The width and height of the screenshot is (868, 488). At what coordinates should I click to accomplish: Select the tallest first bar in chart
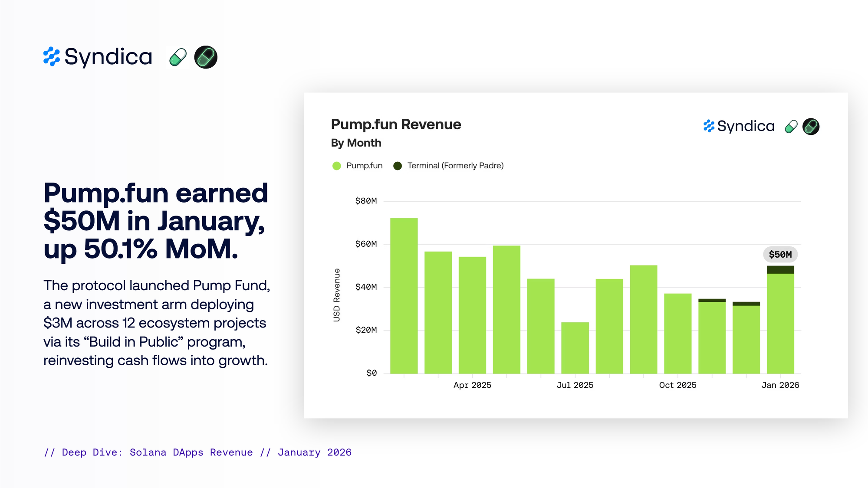point(404,295)
